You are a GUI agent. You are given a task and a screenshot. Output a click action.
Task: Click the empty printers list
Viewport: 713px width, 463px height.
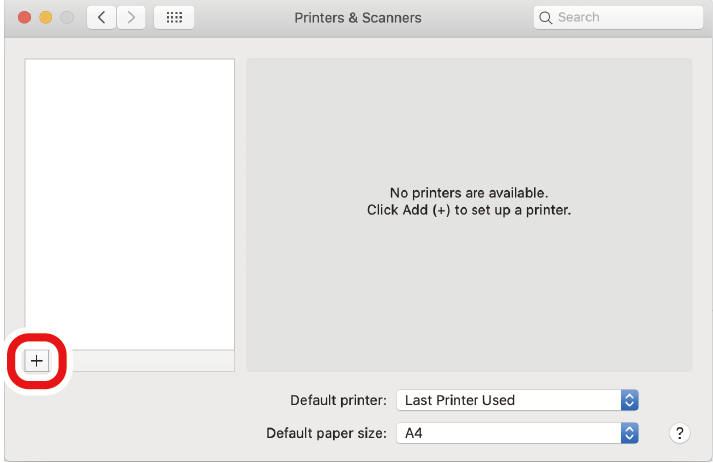(130, 200)
